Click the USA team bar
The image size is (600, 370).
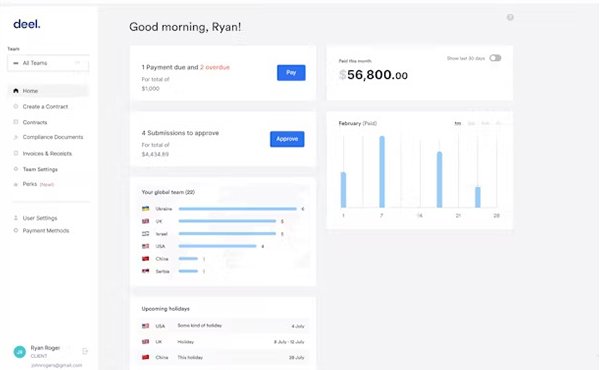[x=217, y=246]
